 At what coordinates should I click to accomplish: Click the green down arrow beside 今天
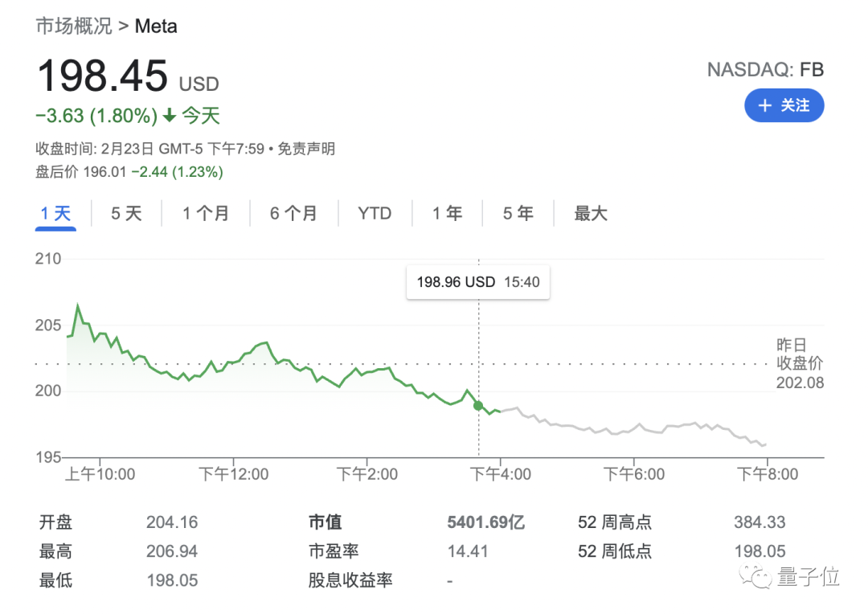click(x=170, y=116)
